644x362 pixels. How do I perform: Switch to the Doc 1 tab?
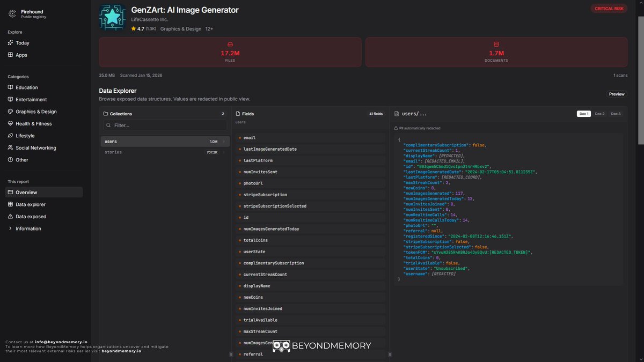pos(583,114)
